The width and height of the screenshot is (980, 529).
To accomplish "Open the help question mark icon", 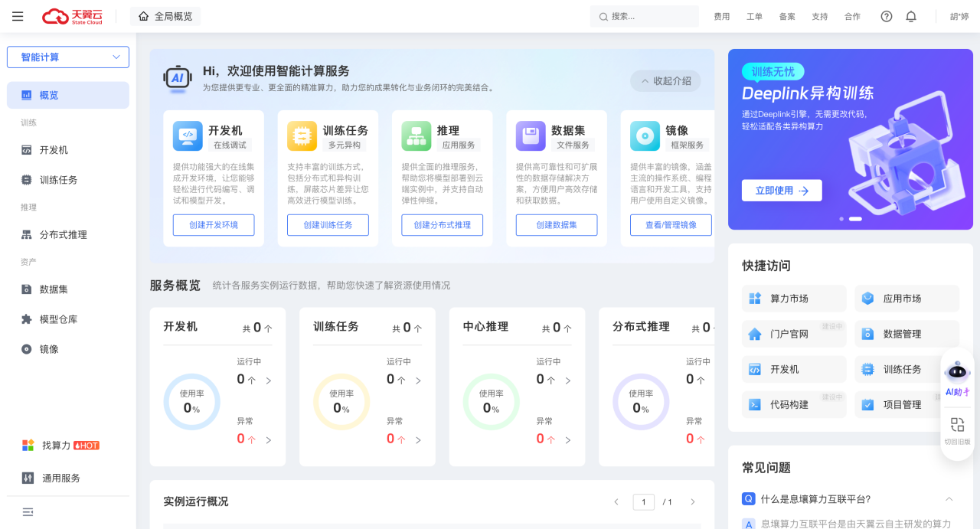I will (887, 16).
